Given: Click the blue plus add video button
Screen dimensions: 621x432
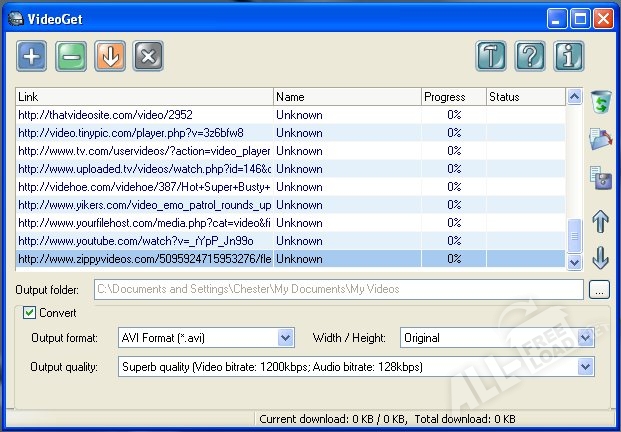Looking at the screenshot, I should (32, 56).
